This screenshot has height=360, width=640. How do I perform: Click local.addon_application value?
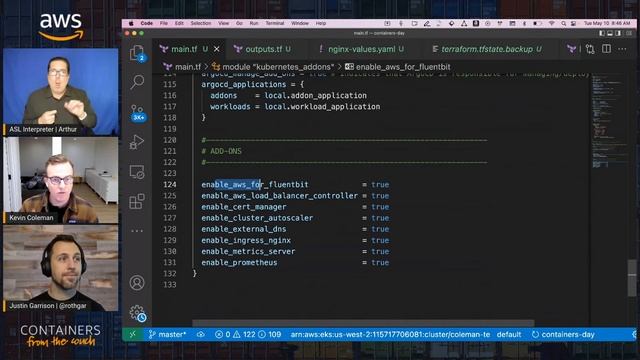pyautogui.click(x=316, y=96)
